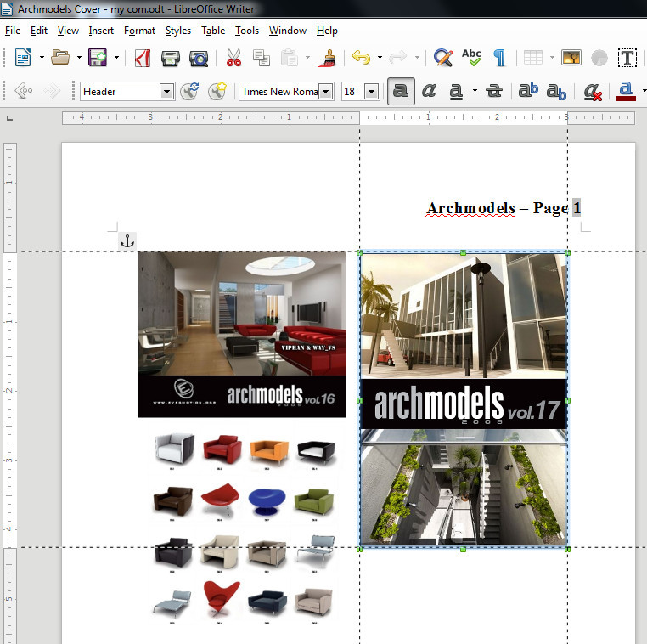
Task: Click the Insert Table icon
Action: (x=533, y=58)
